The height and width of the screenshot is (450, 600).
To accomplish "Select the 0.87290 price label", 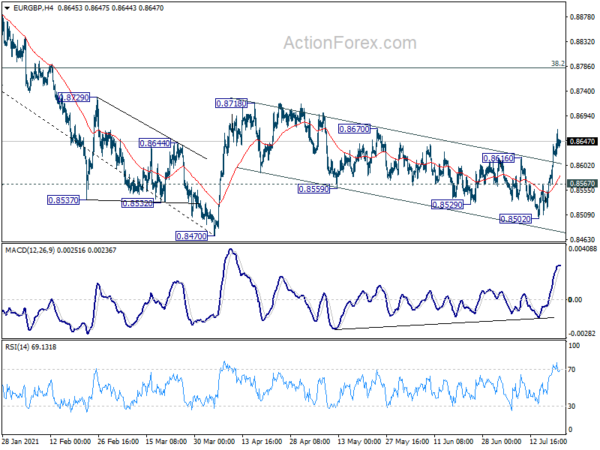I will 74,98.
